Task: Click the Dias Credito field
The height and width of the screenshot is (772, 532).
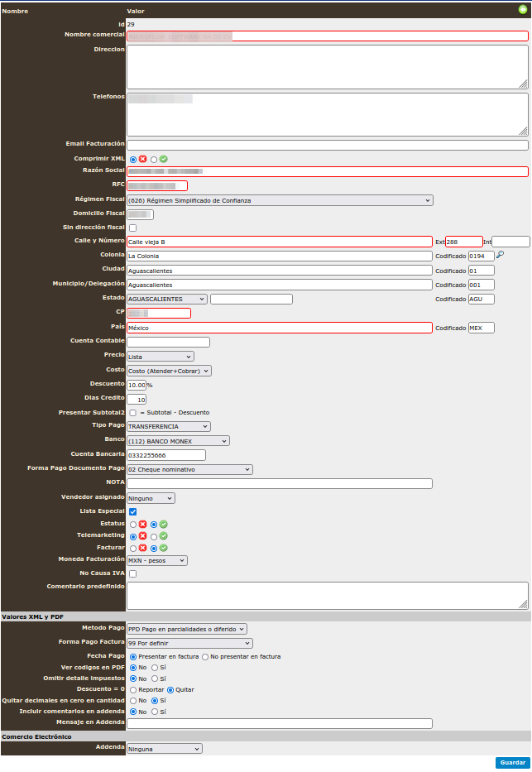Action: tap(137, 400)
